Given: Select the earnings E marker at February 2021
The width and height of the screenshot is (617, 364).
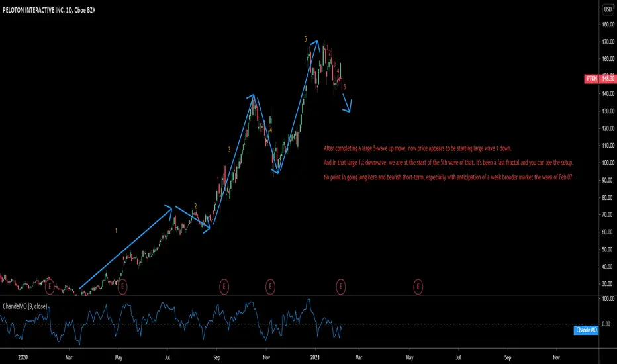Looking at the screenshot, I should point(341,287).
